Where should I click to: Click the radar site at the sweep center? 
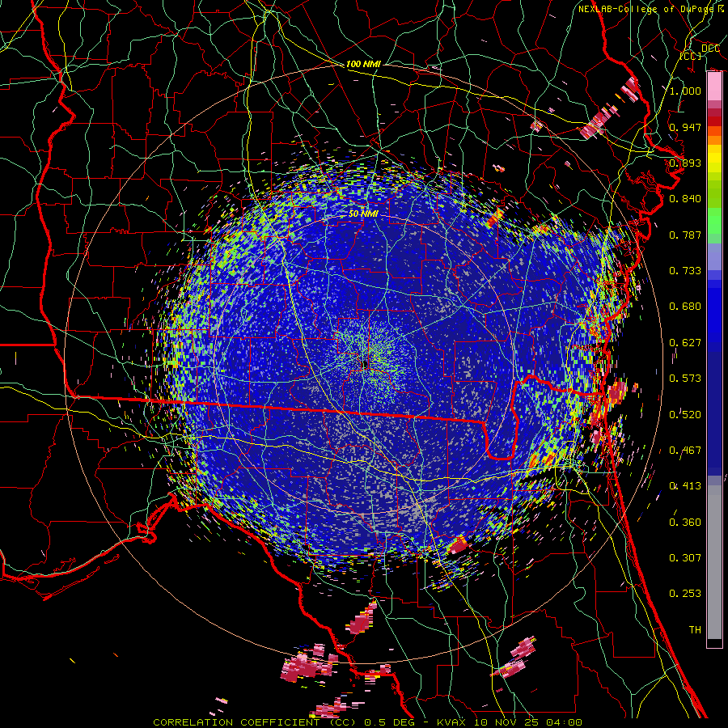tap(365, 365)
